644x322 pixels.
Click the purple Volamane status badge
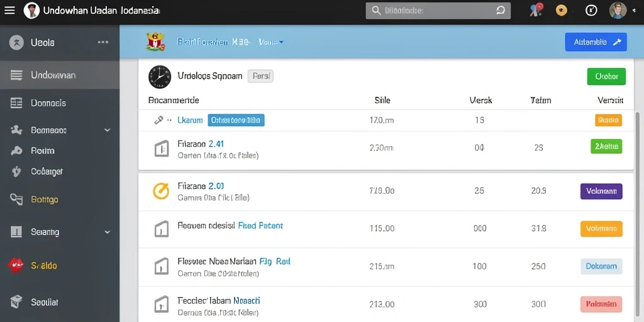[x=601, y=191]
